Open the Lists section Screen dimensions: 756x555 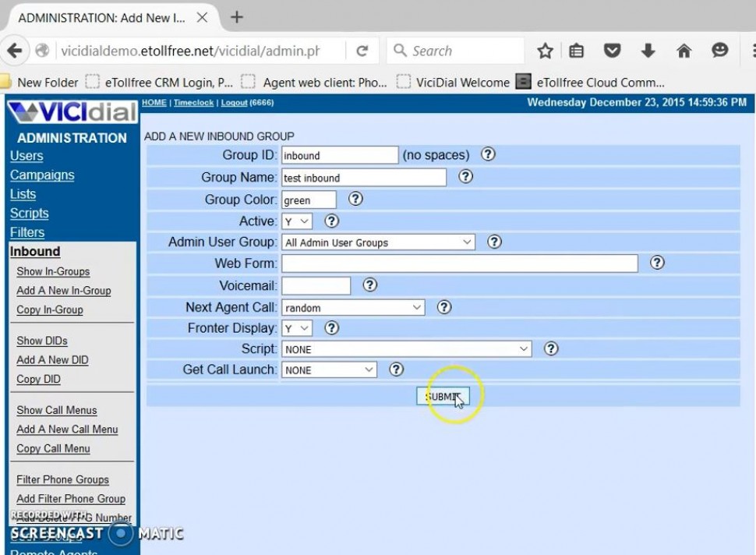[23, 194]
